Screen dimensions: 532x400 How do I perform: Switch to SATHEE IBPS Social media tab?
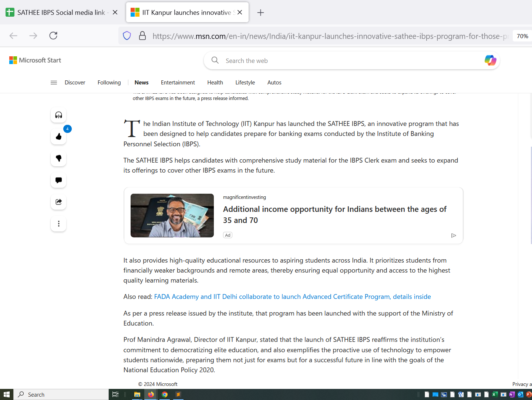61,13
